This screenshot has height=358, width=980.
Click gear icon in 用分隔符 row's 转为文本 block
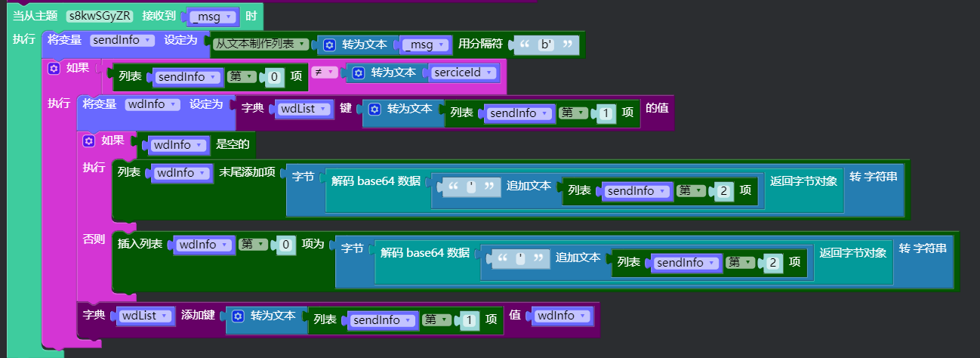pyautogui.click(x=329, y=45)
